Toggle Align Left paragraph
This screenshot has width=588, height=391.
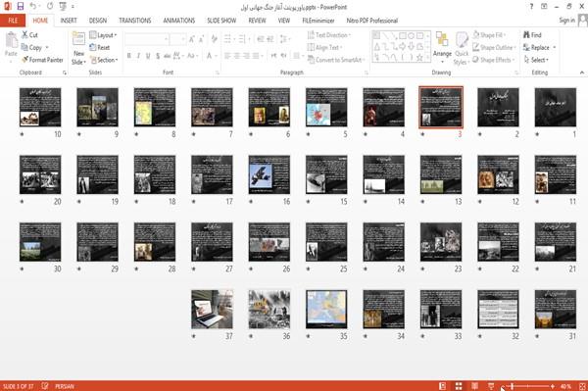[227, 56]
